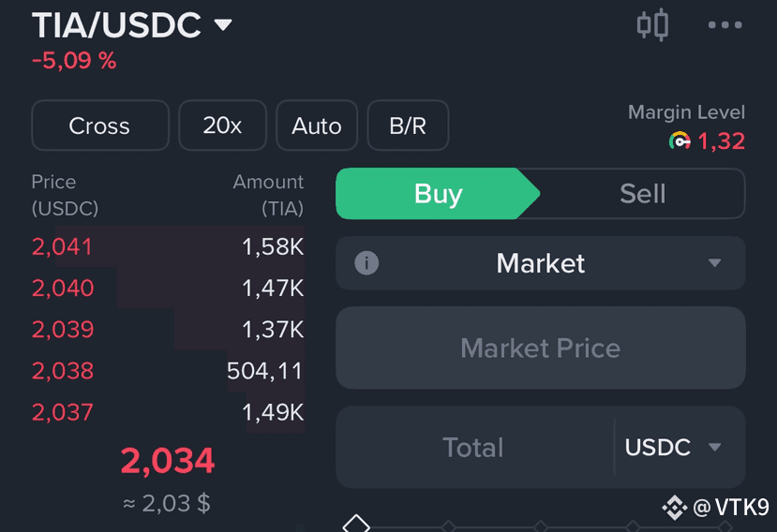This screenshot has width=777, height=532.
Task: Switch to the Buy tab
Action: 438,194
